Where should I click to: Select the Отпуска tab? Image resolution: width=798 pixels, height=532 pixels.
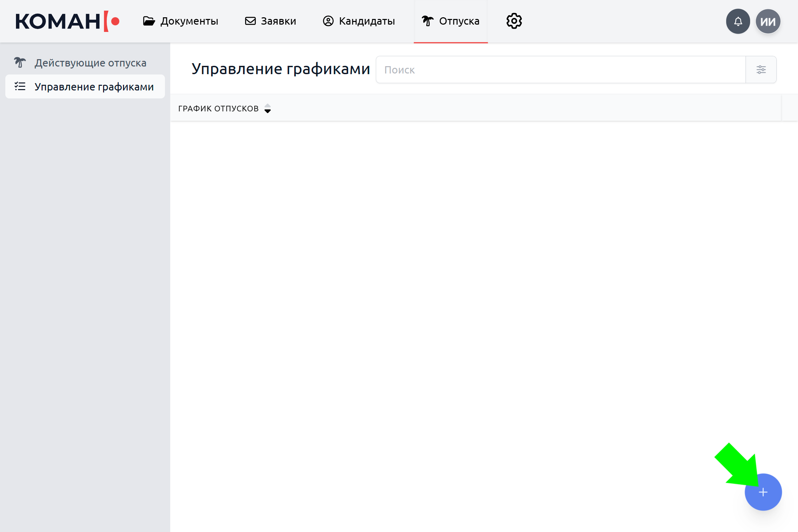(459, 21)
